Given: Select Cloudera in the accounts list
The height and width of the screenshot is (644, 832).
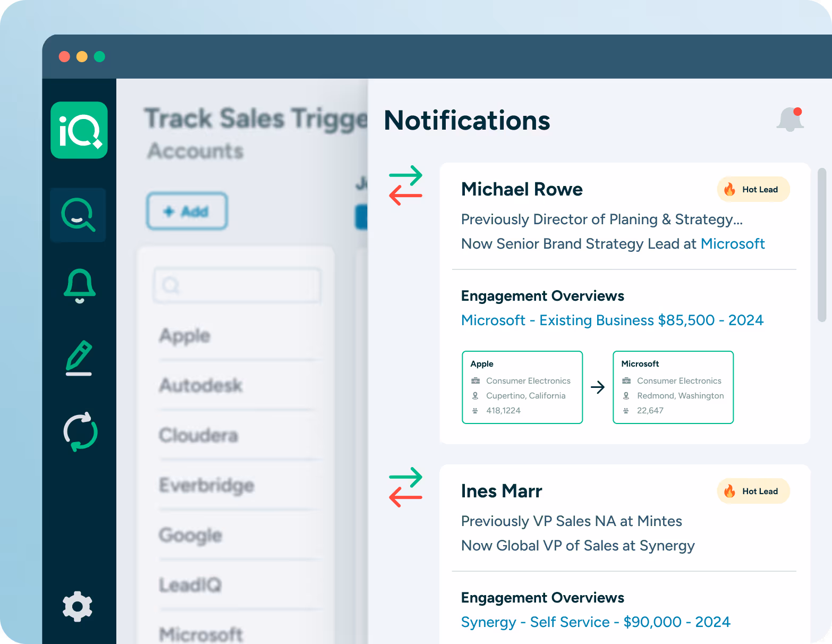Looking at the screenshot, I should (x=198, y=435).
